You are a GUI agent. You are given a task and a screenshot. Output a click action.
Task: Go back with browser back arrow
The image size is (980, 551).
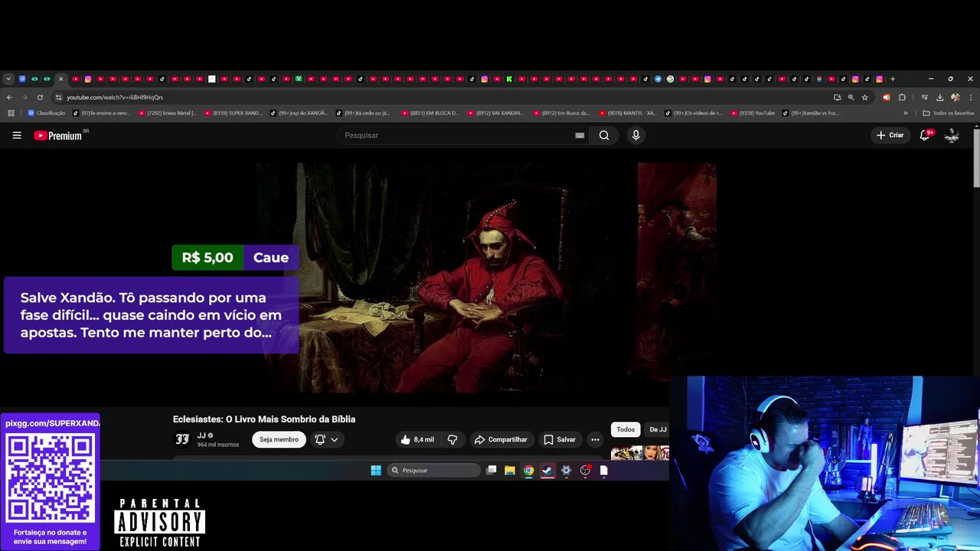pos(9,97)
